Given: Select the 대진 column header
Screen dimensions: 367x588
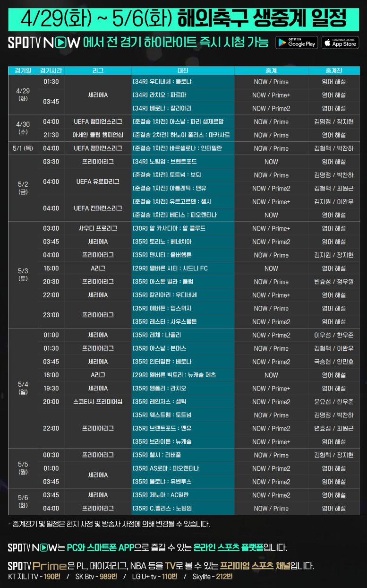Looking at the screenshot, I should click(x=183, y=71).
